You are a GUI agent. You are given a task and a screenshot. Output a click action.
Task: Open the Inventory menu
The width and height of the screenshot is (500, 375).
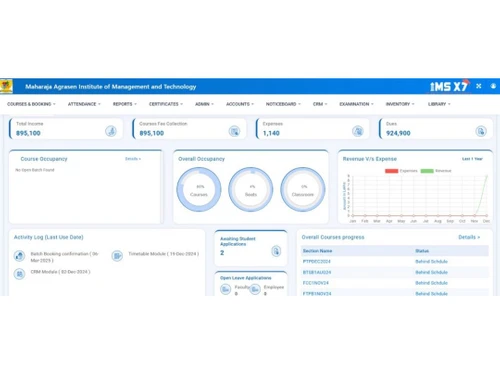click(400, 104)
